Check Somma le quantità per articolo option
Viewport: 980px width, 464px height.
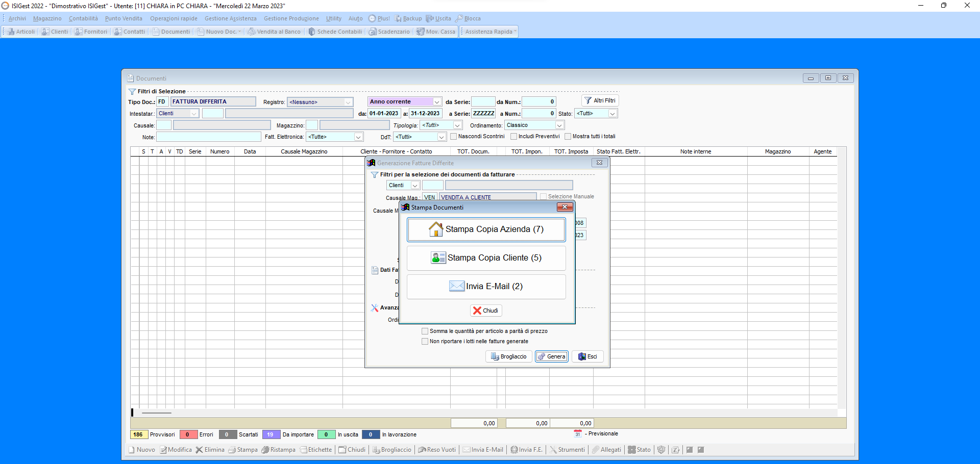(425, 331)
